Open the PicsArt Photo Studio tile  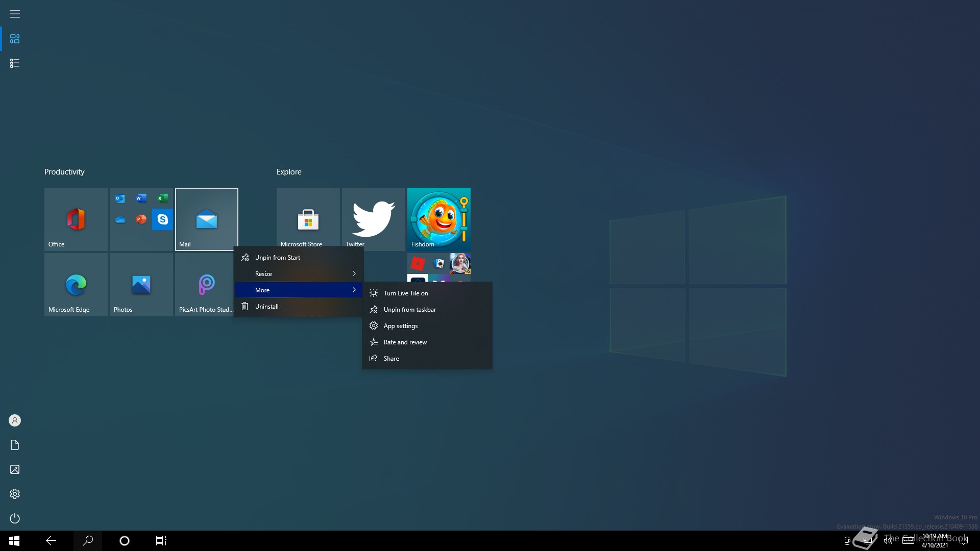(x=204, y=285)
